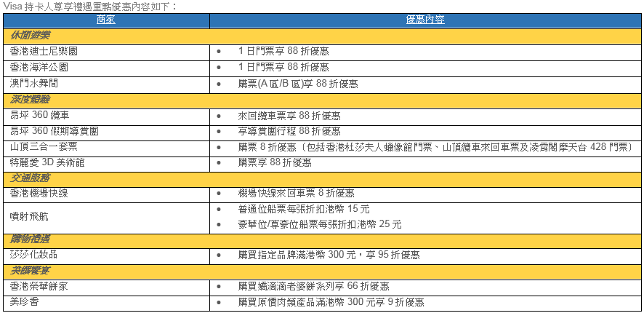
Task: Select the 休閒遊樂 category row
Action: [x=323, y=36]
